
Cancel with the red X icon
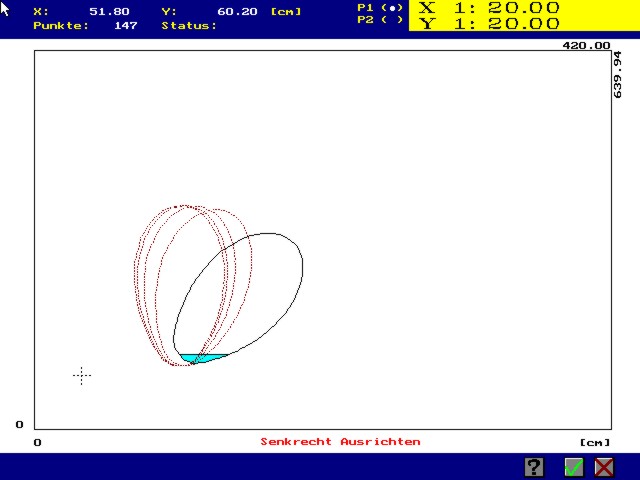pos(604,467)
